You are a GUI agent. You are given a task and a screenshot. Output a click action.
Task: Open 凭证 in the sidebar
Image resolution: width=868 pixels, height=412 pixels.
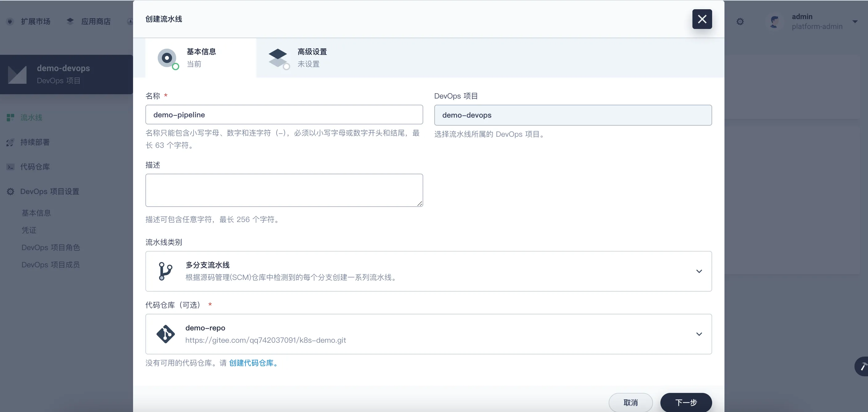point(29,230)
